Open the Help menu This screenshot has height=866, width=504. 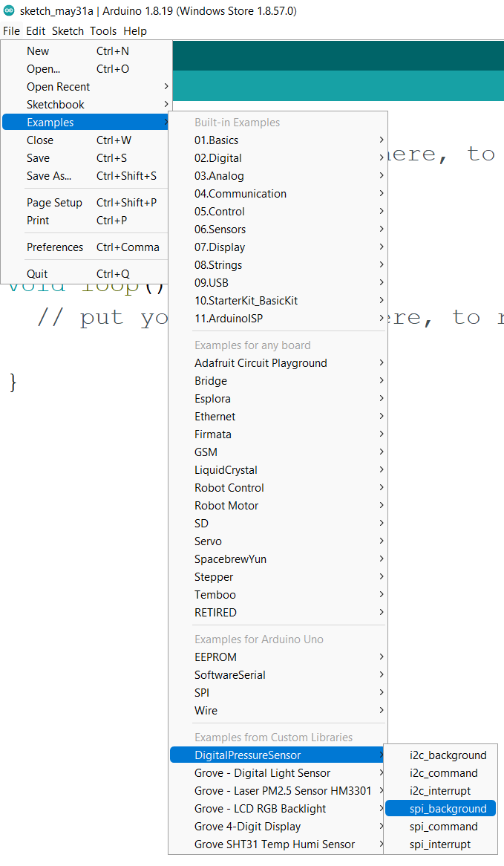pyautogui.click(x=135, y=31)
